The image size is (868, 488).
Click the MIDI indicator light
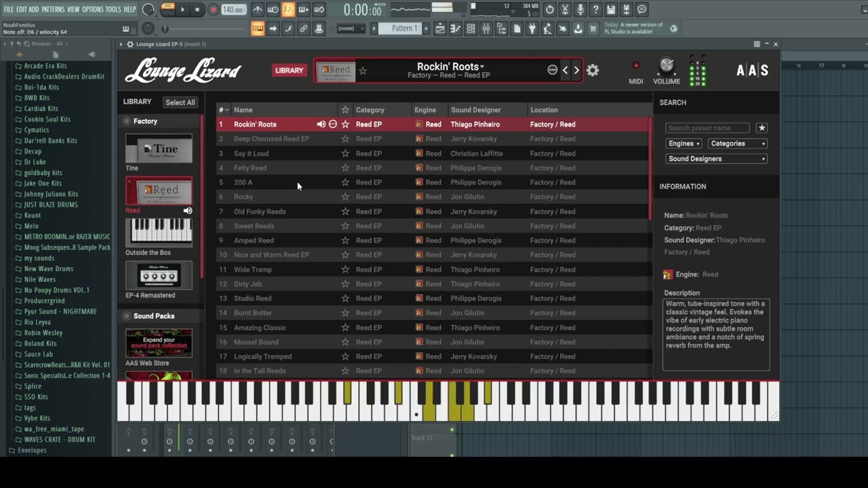point(635,66)
